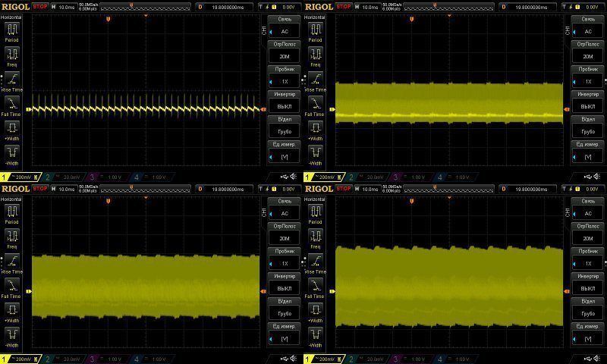Open Ед.измер [V] unit menu in bottom-left scope screen
607x364 pixels.
coord(285,334)
